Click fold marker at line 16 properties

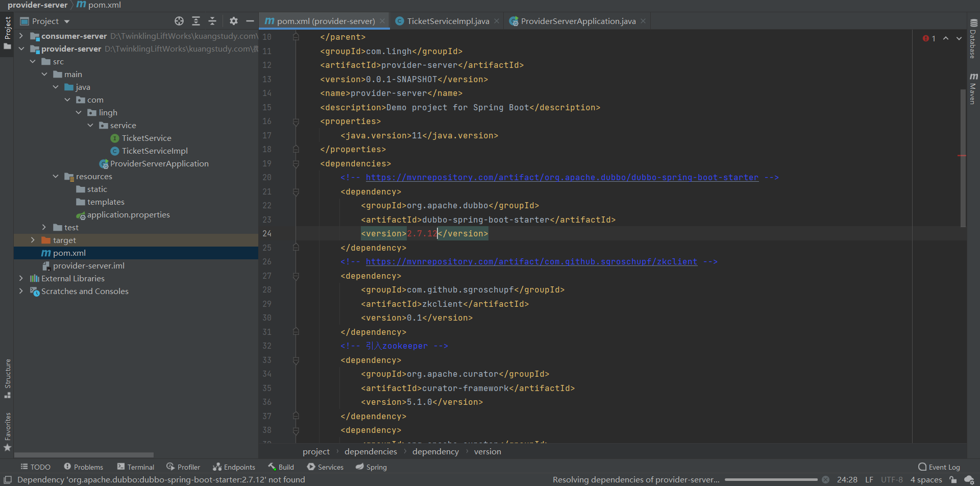[296, 121]
